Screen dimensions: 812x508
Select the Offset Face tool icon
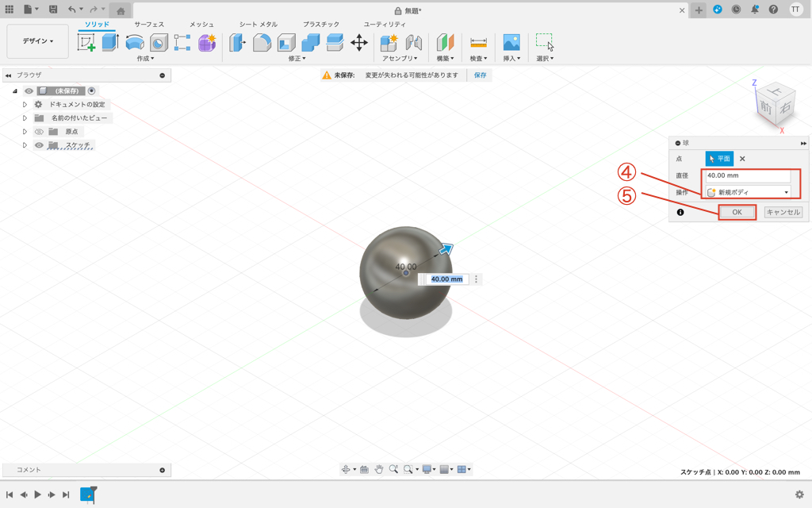tap(335, 43)
